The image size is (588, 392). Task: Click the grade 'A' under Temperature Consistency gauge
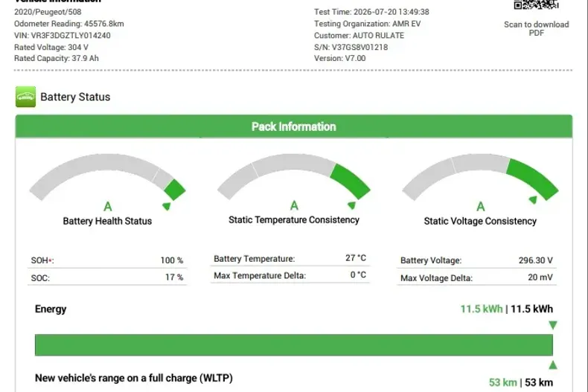pyautogui.click(x=295, y=205)
